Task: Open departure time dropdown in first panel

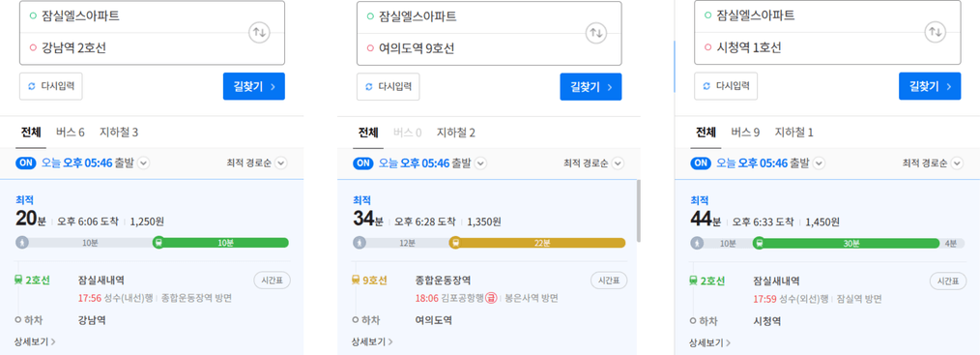Action: tap(144, 163)
